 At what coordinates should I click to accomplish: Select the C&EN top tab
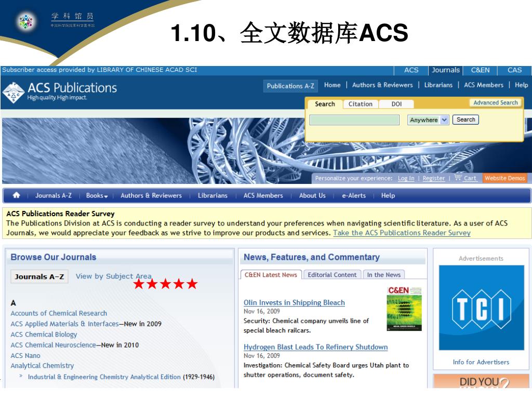click(480, 70)
